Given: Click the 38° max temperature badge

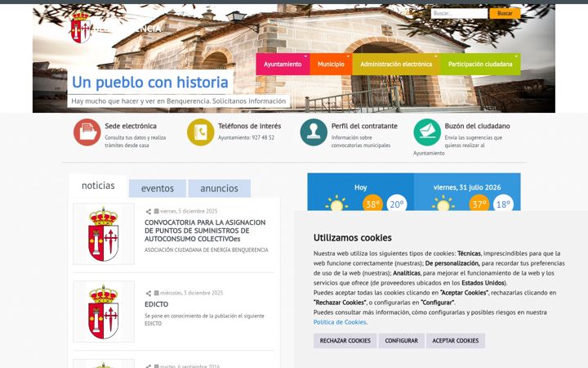Looking at the screenshot, I should [x=372, y=203].
